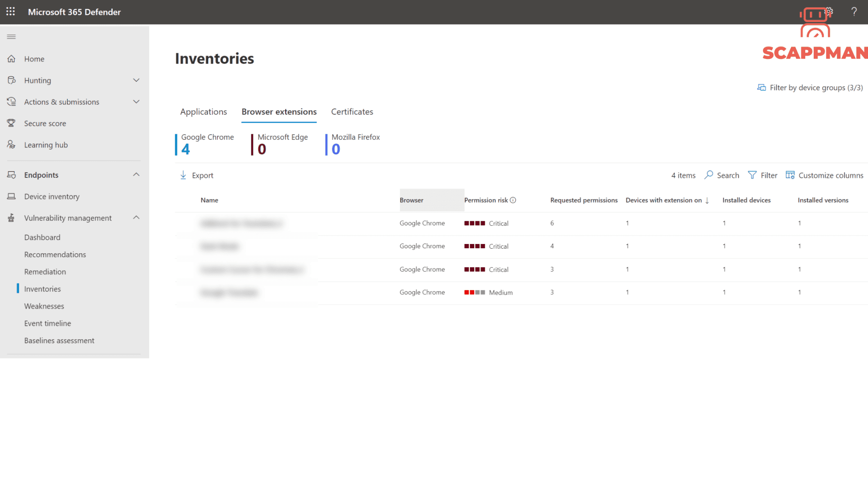Click the Home house icon
Image resolution: width=868 pixels, height=488 pixels.
[11, 58]
